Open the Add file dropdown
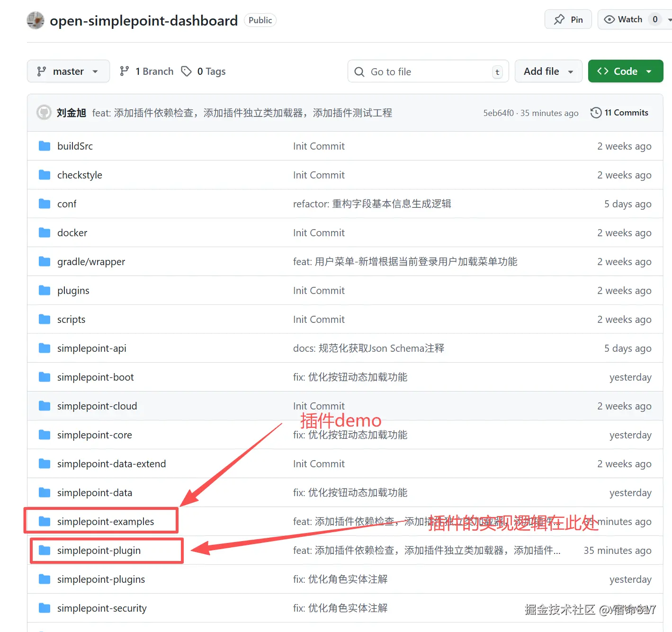 [548, 71]
